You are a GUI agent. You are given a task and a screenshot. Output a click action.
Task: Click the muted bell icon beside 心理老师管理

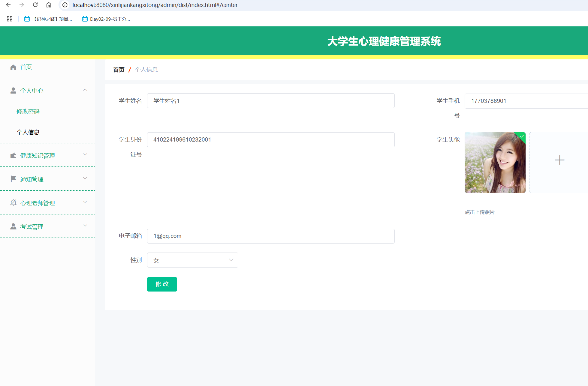tap(13, 203)
